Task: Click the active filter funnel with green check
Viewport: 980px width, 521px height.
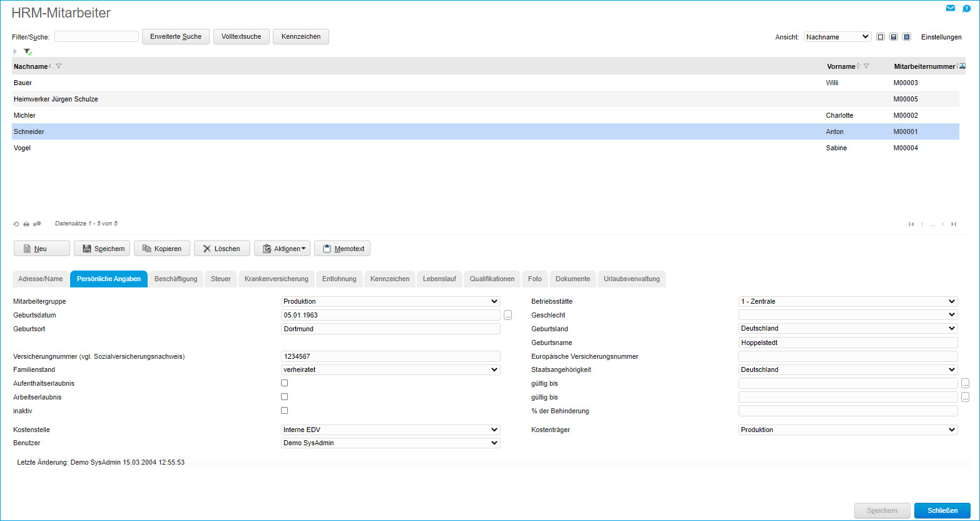Action: pos(28,51)
